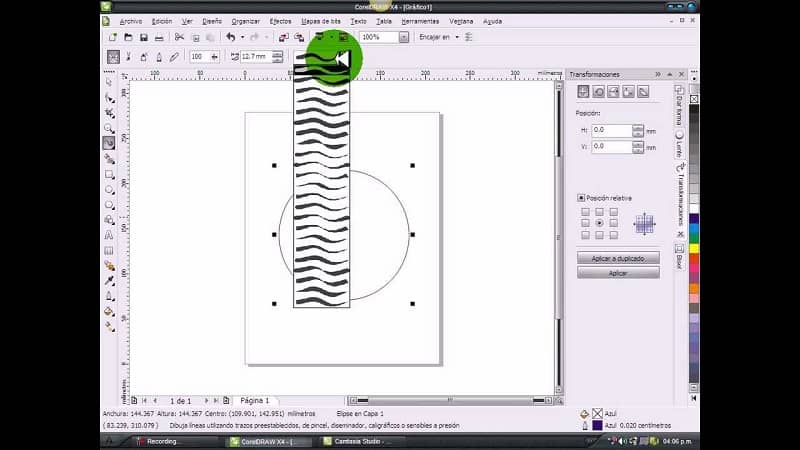Select the Interactive Fill tool
This screenshot has height=450, width=800.
[109, 327]
